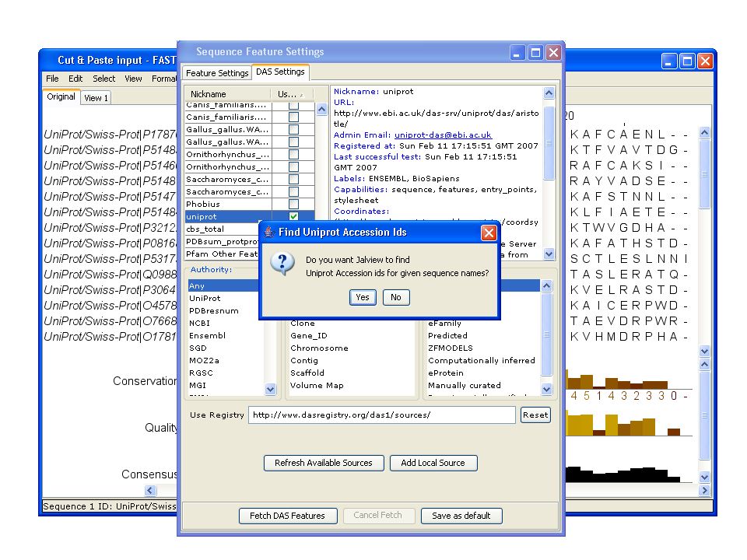Click Yes in Find Uniprot Accession Ids dialog
Screen dimensions: 747x560
(x=363, y=297)
